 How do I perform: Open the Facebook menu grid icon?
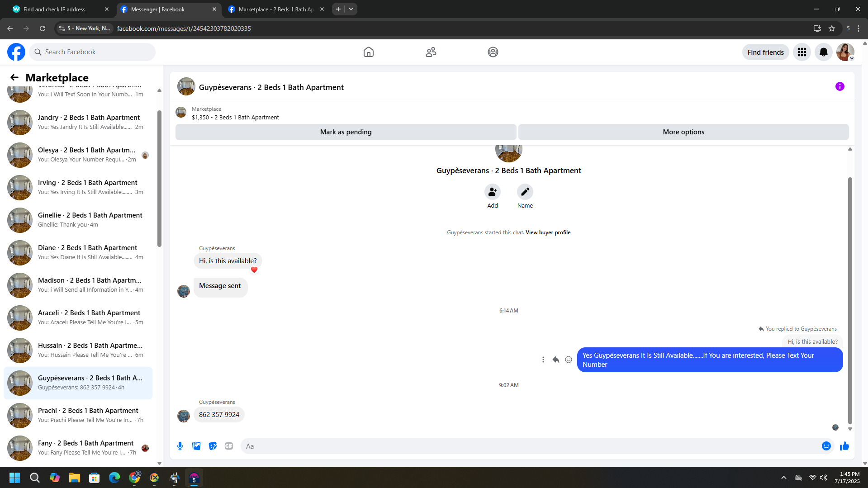(802, 52)
